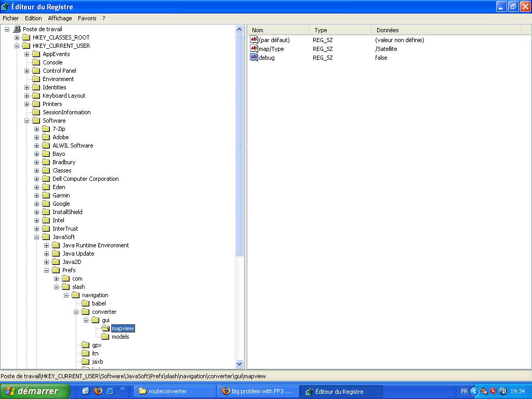532x399 pixels.
Task: Click the (par défaut) value icon
Action: pos(254,40)
